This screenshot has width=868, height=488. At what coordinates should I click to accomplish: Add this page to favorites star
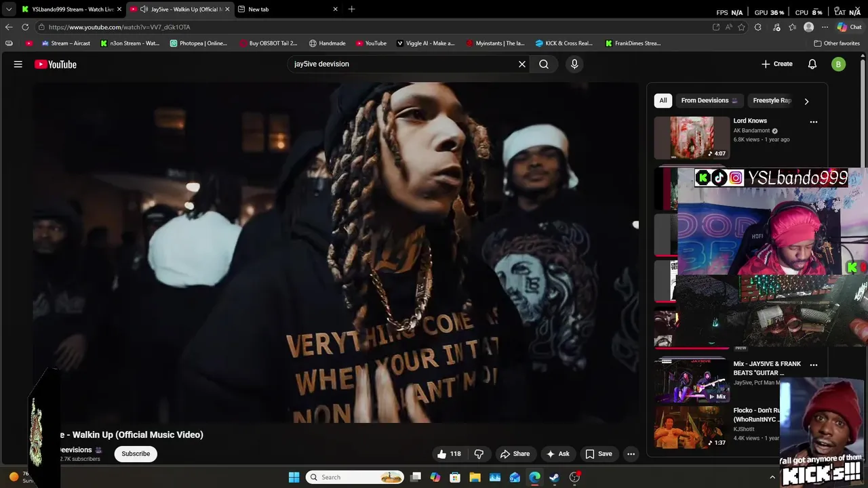pyautogui.click(x=742, y=27)
